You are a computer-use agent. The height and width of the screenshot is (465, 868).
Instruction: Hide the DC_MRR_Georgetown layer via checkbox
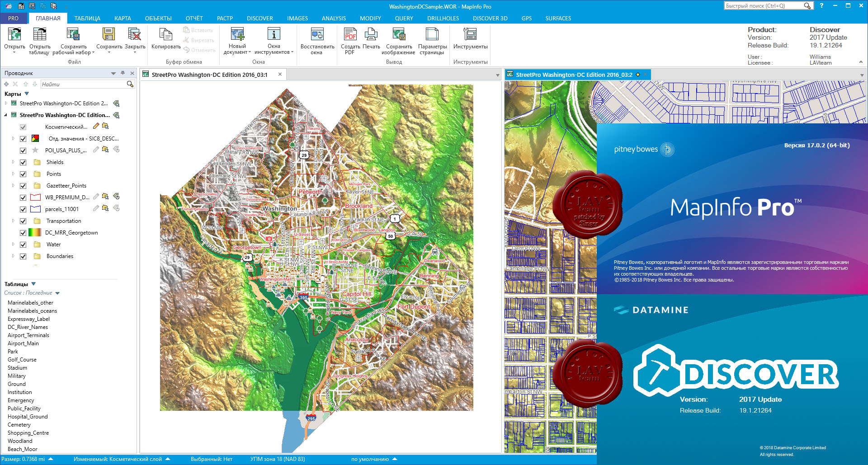[x=23, y=233]
